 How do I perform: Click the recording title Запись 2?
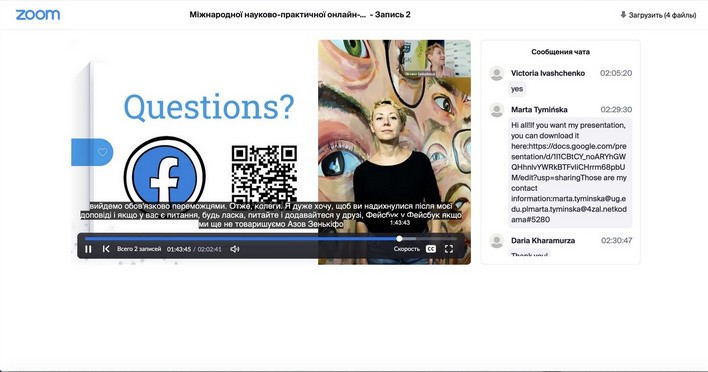(x=392, y=14)
